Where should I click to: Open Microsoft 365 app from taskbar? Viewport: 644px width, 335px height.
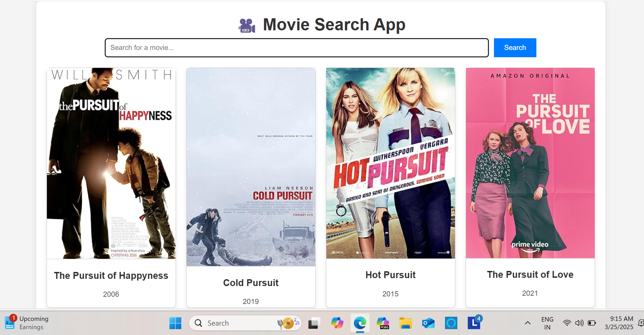[x=383, y=323]
